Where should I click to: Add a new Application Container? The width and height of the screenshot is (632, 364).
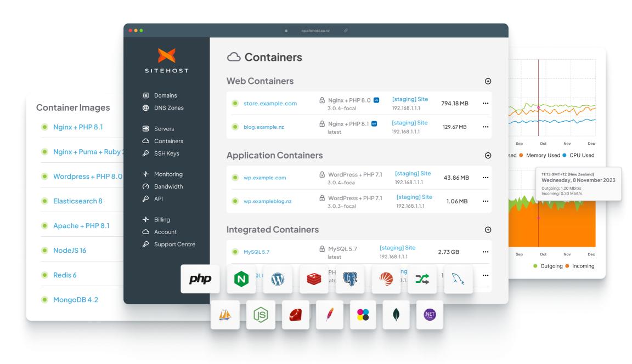[488, 156]
